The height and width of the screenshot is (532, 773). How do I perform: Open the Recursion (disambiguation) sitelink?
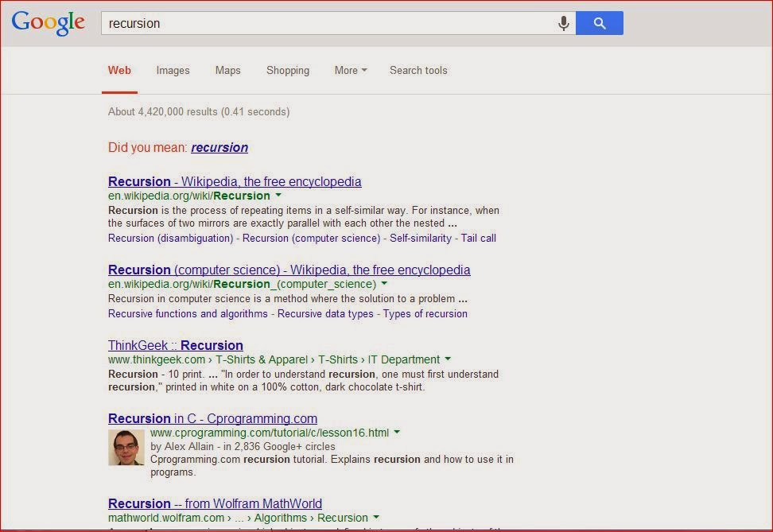pos(170,238)
